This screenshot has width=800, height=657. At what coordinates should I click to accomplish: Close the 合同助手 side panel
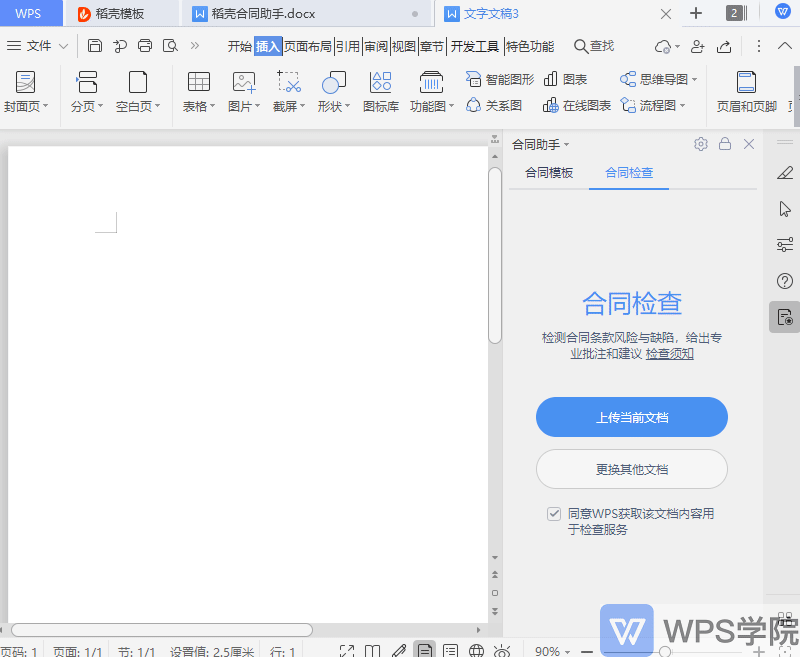pyautogui.click(x=749, y=144)
